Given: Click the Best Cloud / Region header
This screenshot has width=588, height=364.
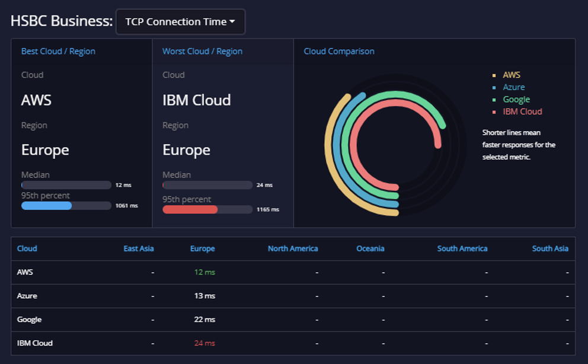Looking at the screenshot, I should coord(58,52).
